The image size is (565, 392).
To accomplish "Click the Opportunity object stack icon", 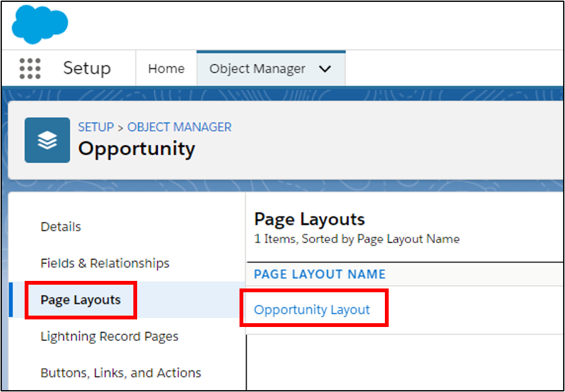I will tap(47, 140).
